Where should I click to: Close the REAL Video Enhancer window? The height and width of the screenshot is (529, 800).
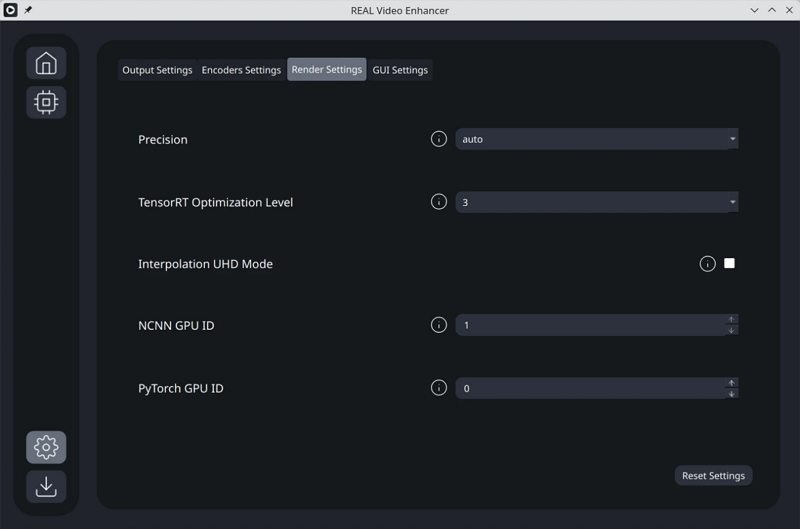pos(789,10)
